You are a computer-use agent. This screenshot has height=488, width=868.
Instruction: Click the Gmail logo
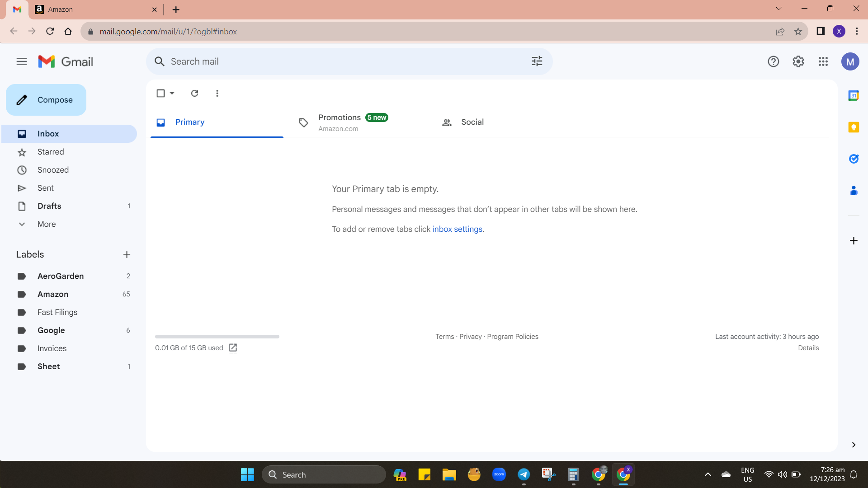pos(66,61)
